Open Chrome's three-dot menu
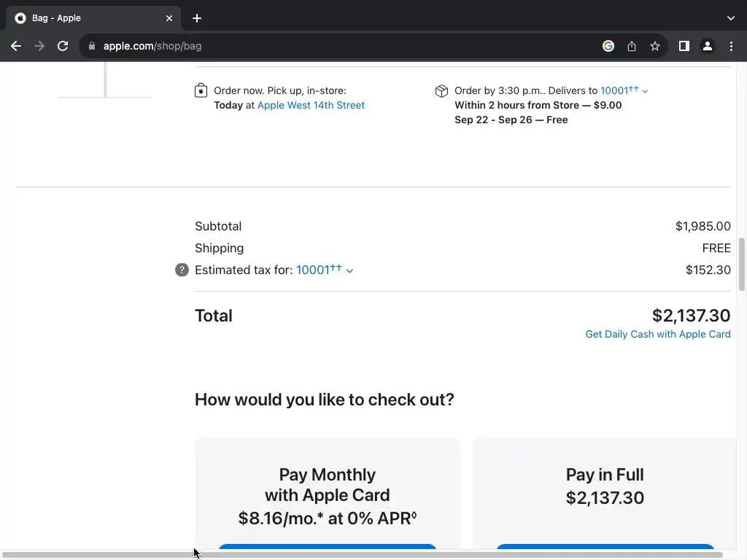The image size is (747, 560). (x=731, y=46)
